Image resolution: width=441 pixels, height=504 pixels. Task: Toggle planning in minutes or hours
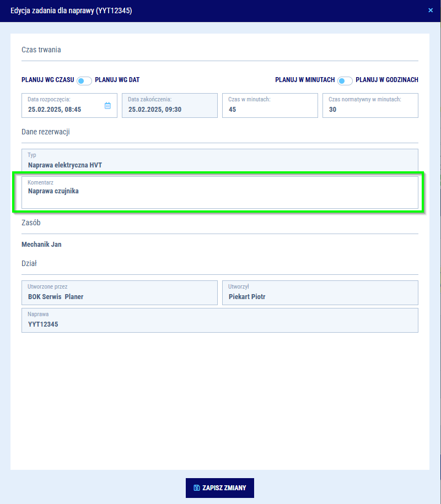[345, 80]
